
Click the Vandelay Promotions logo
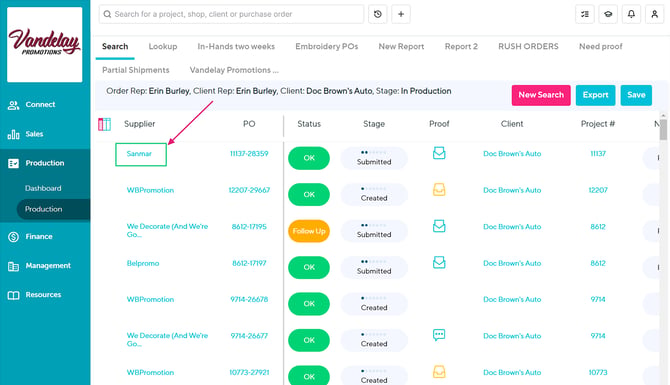[44, 44]
